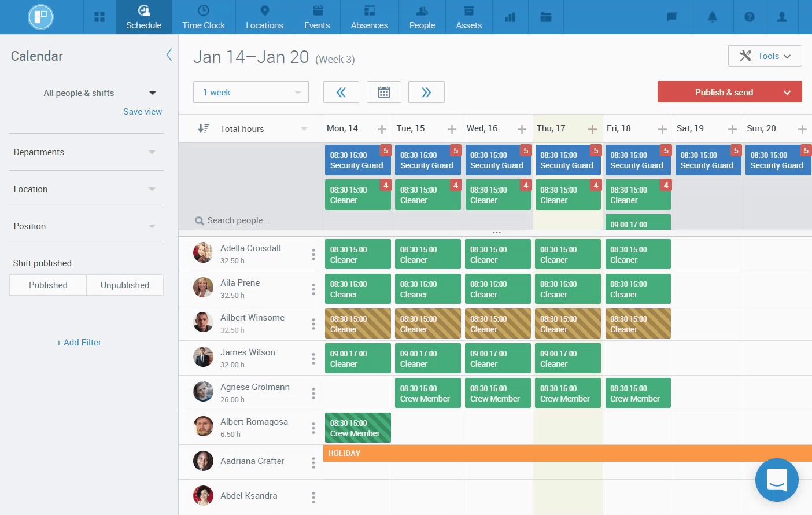Expand the Publish & send options arrow

pyautogui.click(x=787, y=92)
